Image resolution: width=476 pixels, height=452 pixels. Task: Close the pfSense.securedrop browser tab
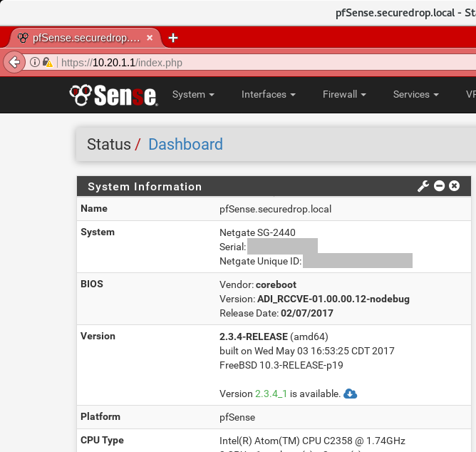point(149,38)
